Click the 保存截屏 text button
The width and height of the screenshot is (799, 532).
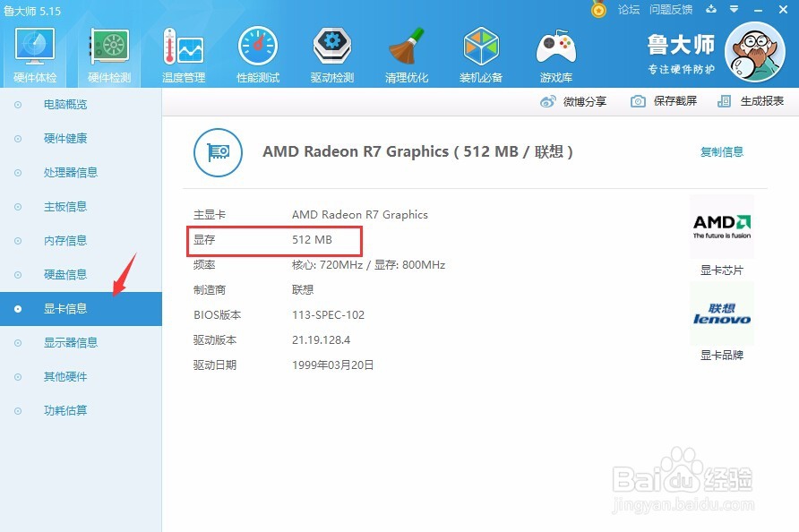tap(674, 101)
